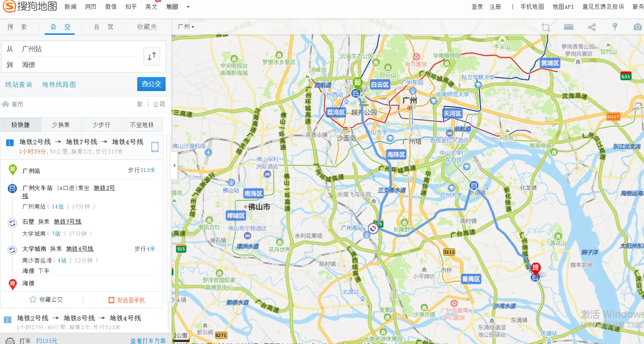Open 线站查询 link

(x=19, y=84)
